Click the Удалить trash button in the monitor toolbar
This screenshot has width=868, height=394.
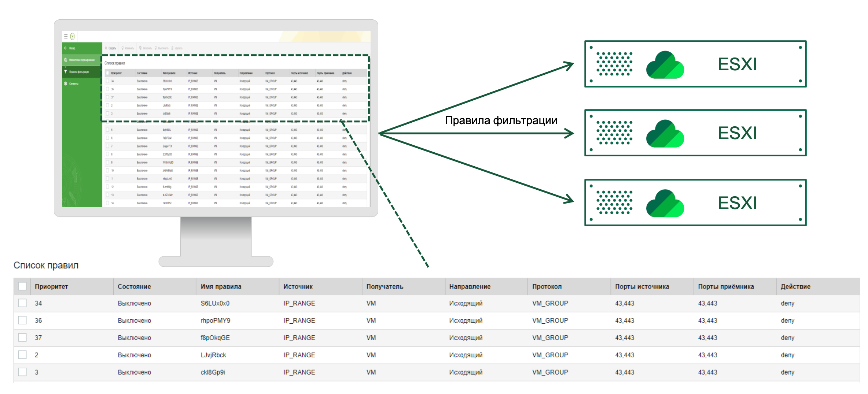[177, 48]
